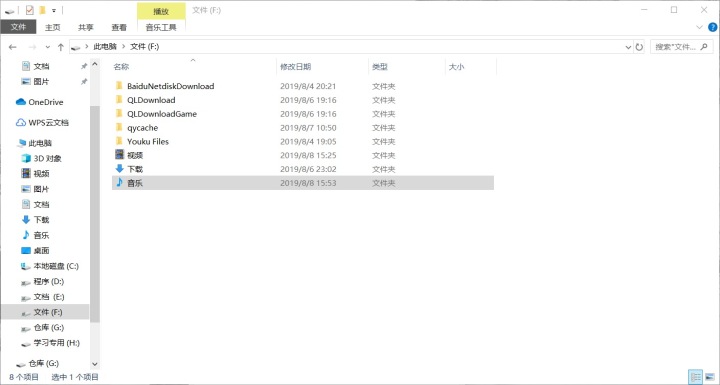Open the recent locations dropdown
This screenshot has width=720, height=385.
click(x=47, y=47)
